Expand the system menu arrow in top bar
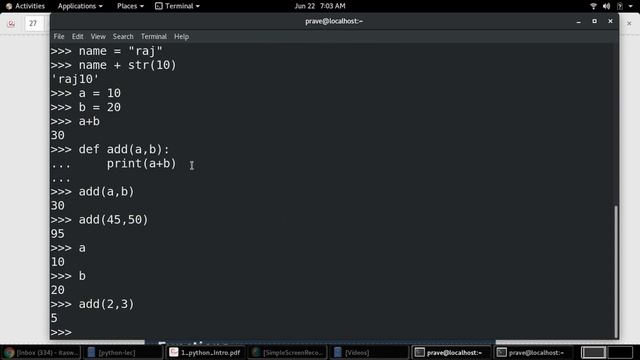 click(630, 6)
